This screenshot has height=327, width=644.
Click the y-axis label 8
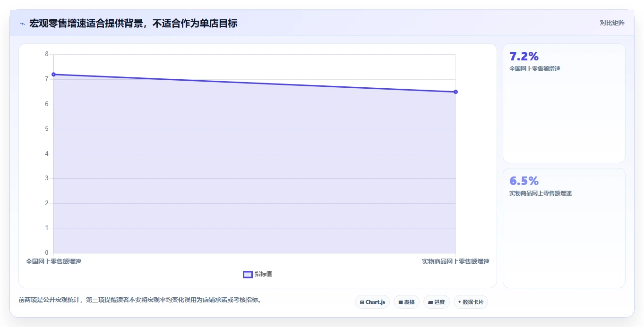pyautogui.click(x=47, y=54)
